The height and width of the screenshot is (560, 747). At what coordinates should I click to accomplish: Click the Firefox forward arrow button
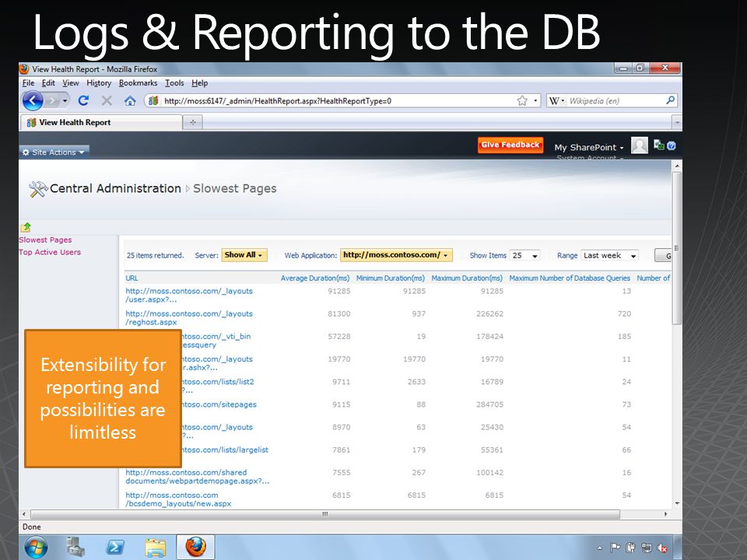point(52,100)
